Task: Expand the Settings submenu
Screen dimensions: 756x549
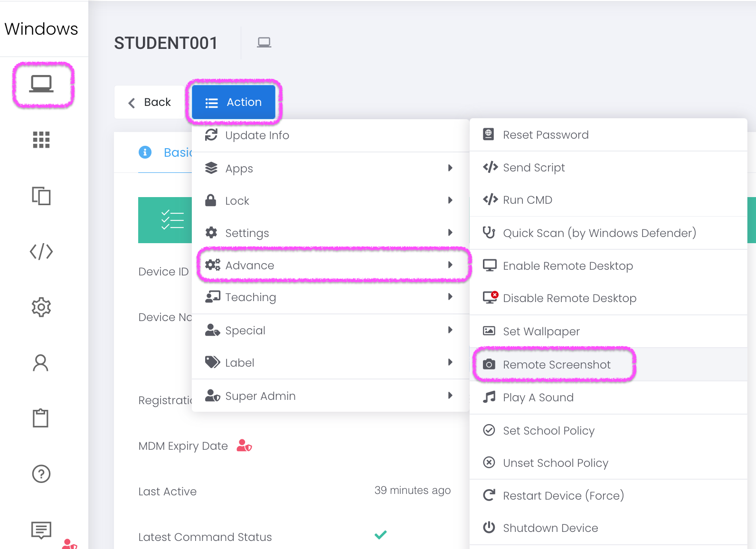Action: (x=331, y=233)
